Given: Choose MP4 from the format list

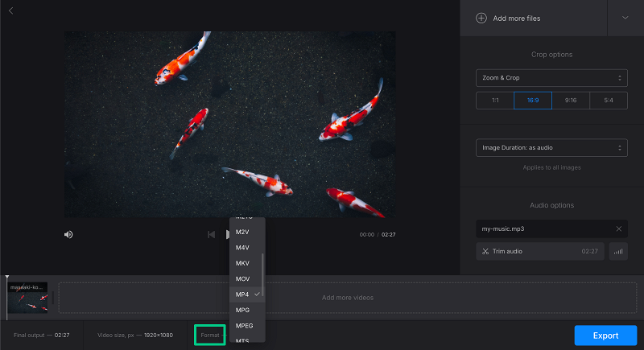Looking at the screenshot, I should tap(246, 294).
